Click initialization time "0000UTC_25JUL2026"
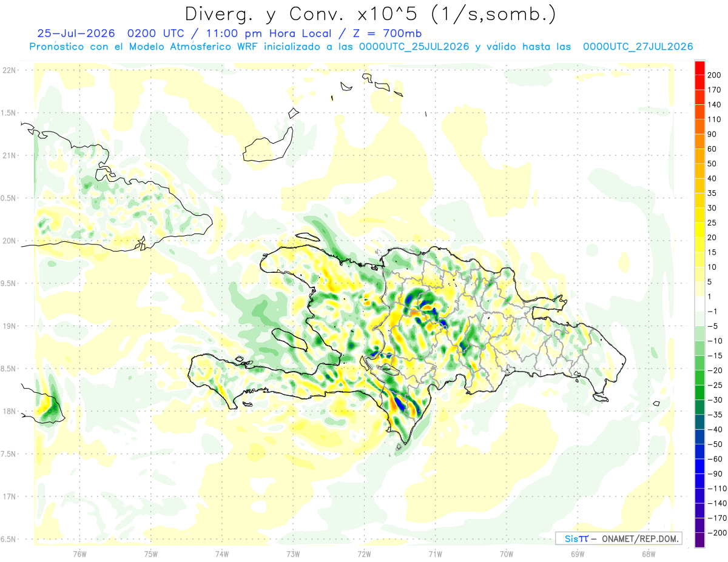 click(x=414, y=47)
